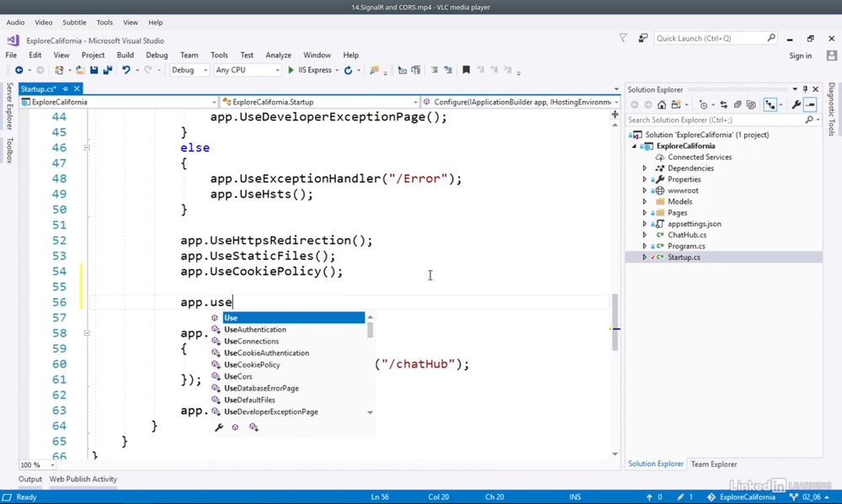Collapse the ExploreCalifornia project node
The height and width of the screenshot is (504, 842).
(x=634, y=146)
